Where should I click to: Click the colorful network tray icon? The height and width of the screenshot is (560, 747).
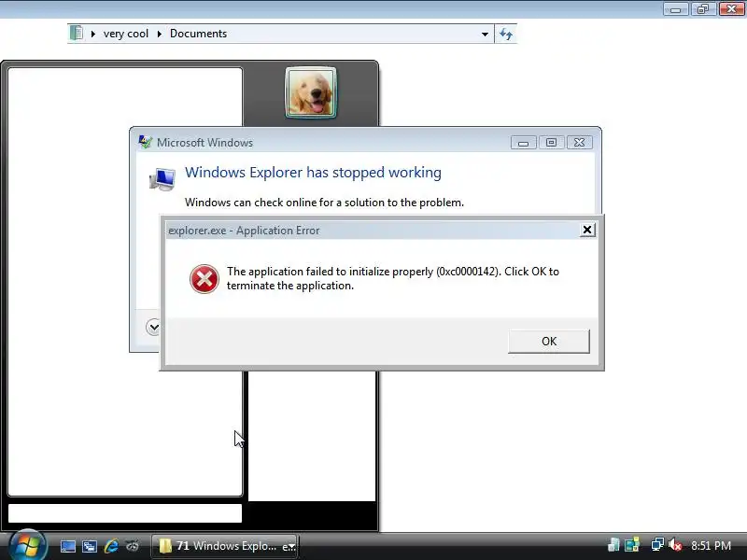pyautogui.click(x=632, y=545)
